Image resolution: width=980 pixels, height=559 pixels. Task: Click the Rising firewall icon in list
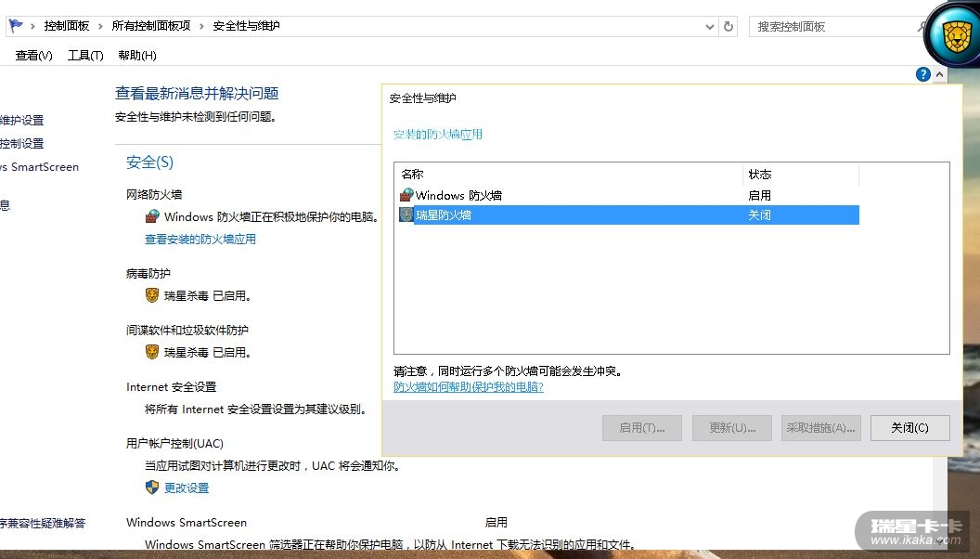[406, 214]
